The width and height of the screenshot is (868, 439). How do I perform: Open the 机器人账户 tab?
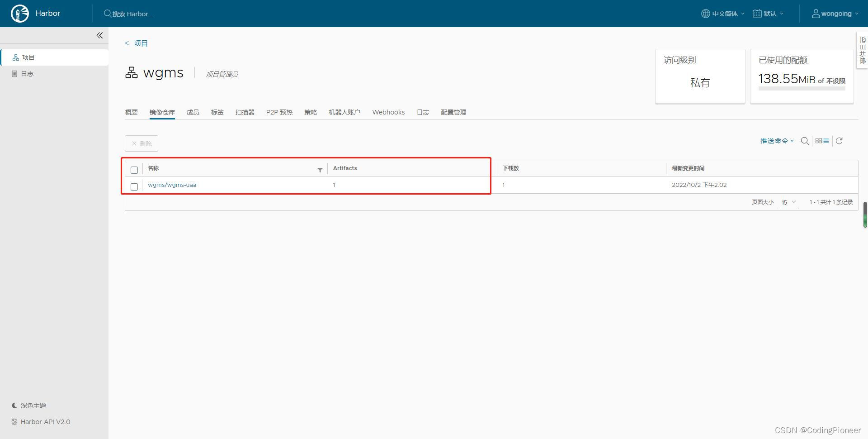(344, 112)
